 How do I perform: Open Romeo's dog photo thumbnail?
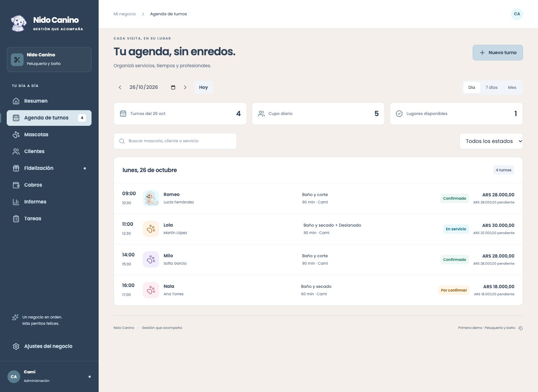[x=151, y=198]
